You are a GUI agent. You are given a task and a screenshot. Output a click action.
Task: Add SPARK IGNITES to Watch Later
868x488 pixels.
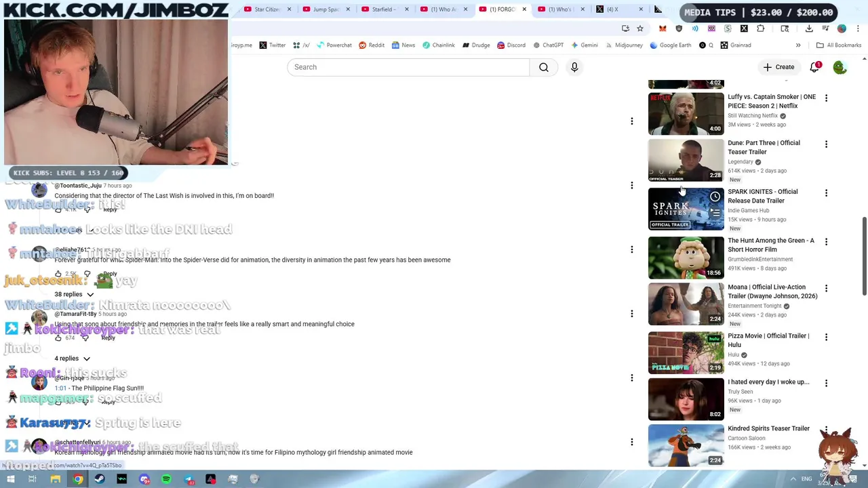click(x=715, y=197)
